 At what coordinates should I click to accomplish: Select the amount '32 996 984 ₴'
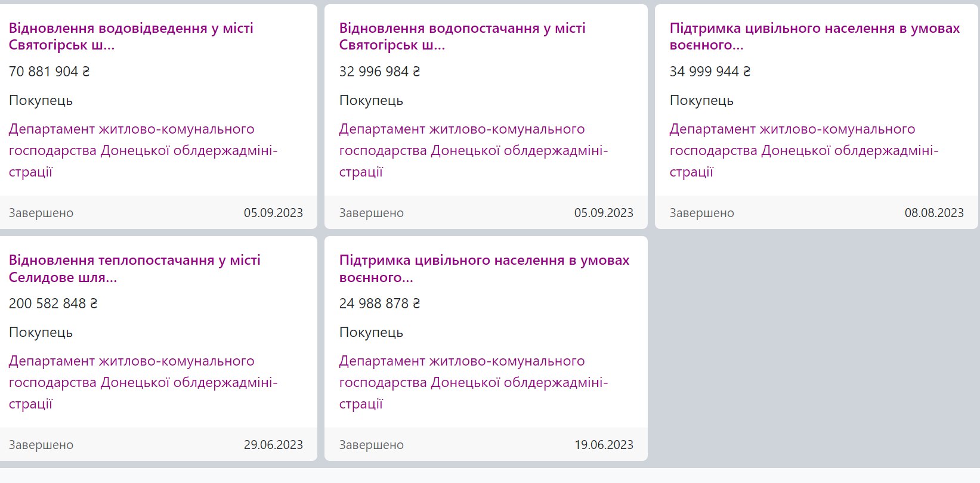380,72
